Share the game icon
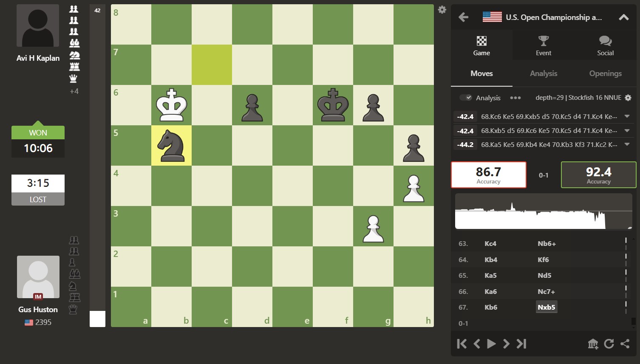Viewport: 640px width, 364px height. [x=625, y=344]
